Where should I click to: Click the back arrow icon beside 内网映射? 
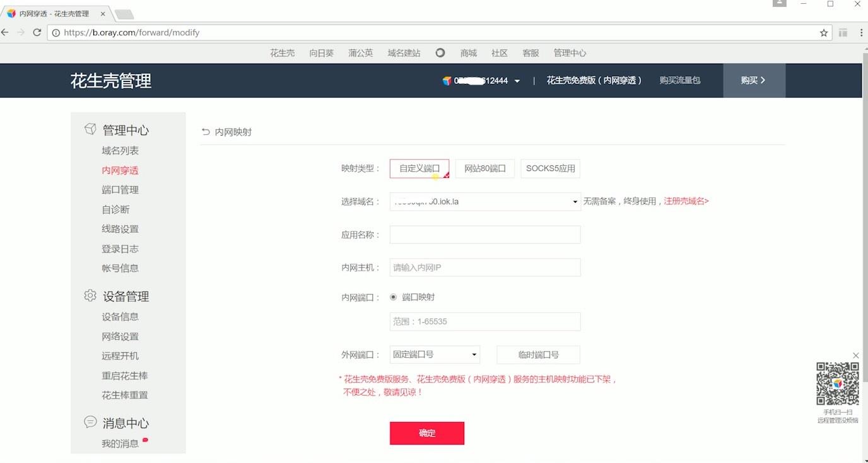coord(206,132)
